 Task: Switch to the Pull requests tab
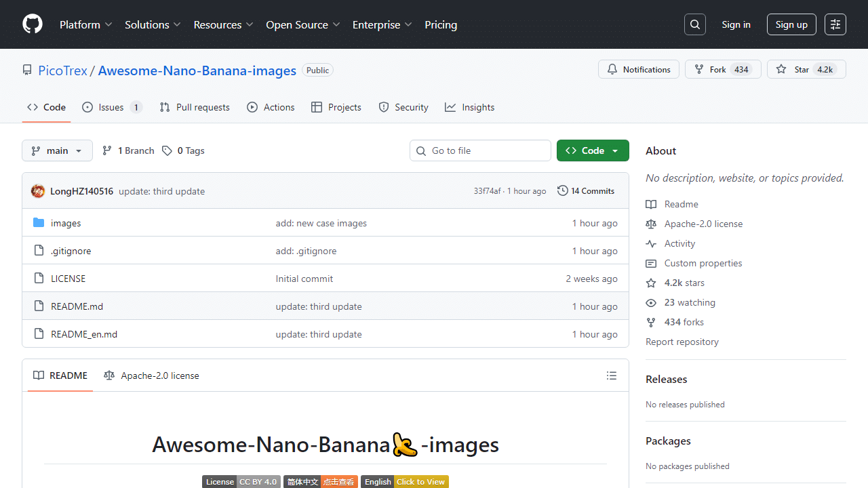(195, 107)
